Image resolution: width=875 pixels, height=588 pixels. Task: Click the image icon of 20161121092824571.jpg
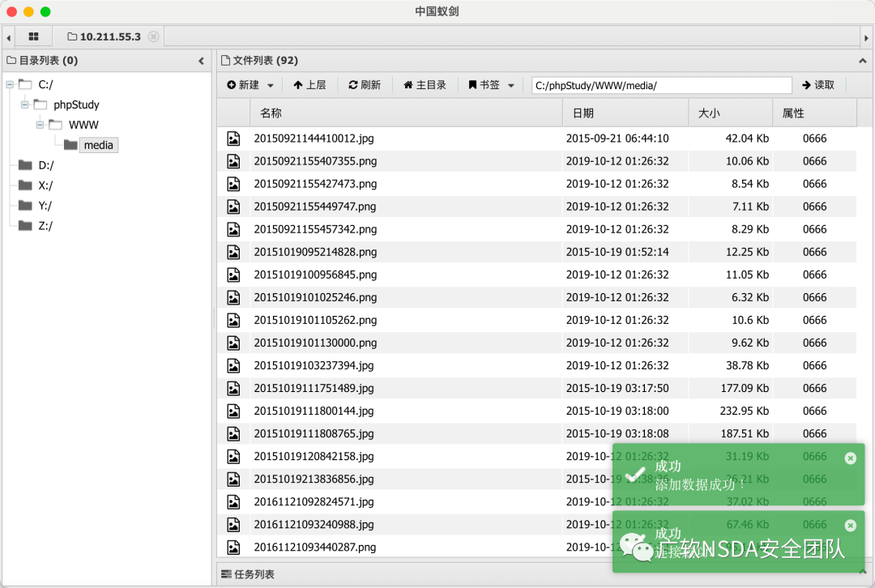(x=233, y=502)
